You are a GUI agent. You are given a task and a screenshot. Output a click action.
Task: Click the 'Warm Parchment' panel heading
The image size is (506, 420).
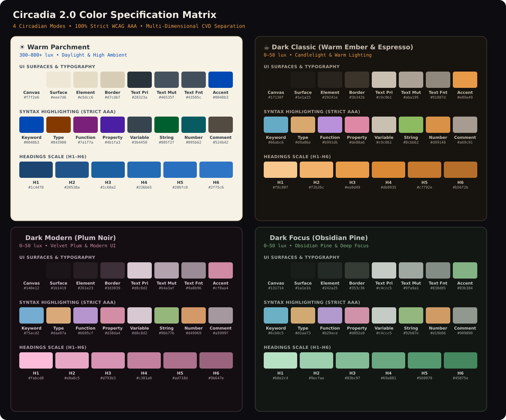pyautogui.click(x=58, y=47)
